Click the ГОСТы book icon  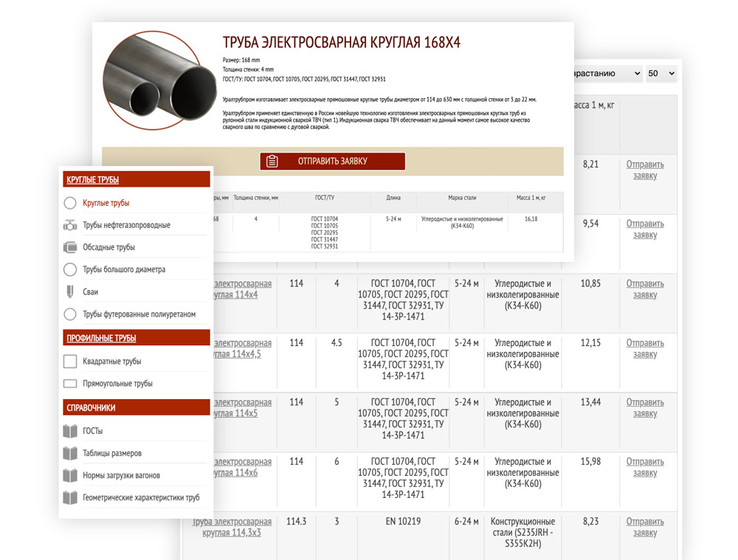[x=70, y=431]
